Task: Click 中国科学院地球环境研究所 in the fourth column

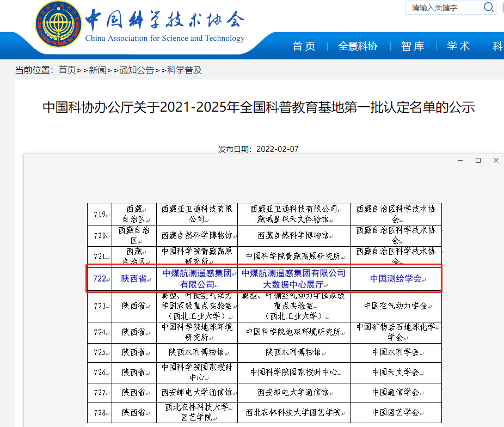Action: tap(294, 332)
